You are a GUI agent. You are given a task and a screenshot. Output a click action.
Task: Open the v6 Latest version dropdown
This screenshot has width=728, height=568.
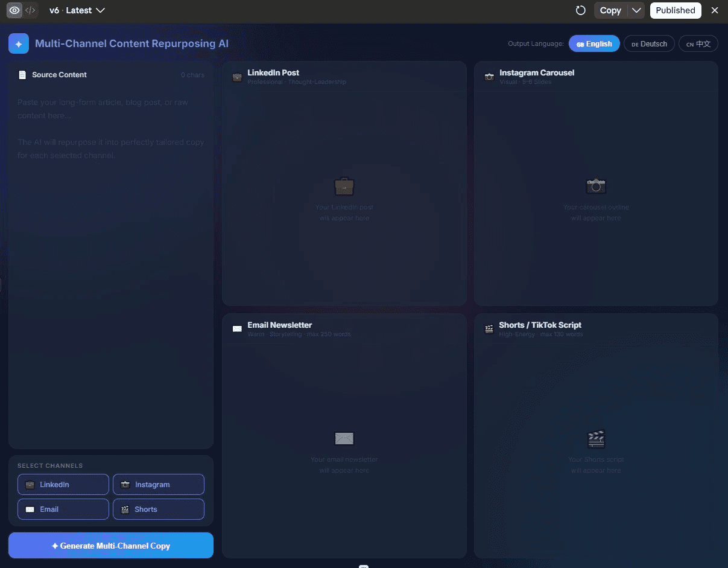pyautogui.click(x=77, y=10)
